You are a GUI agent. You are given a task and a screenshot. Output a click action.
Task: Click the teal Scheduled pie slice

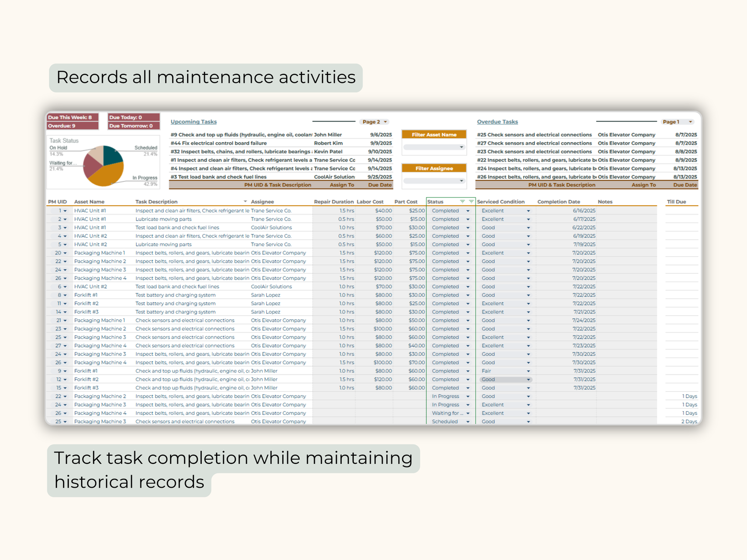coord(112,154)
